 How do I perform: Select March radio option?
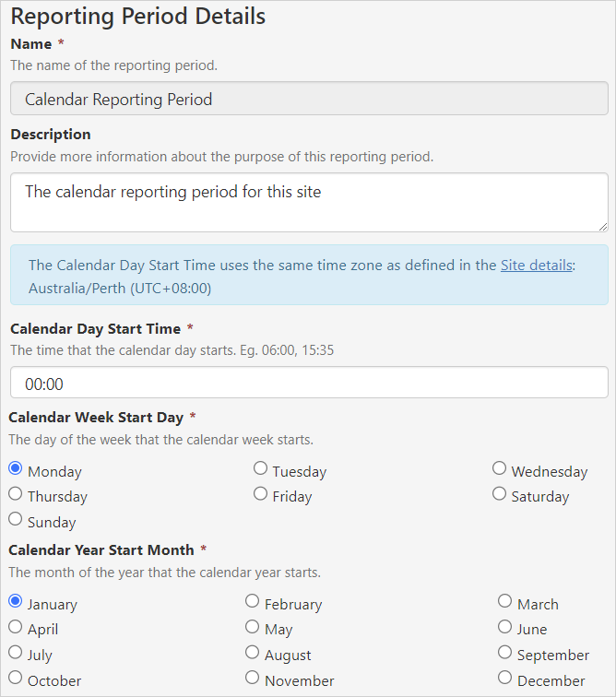point(504,601)
